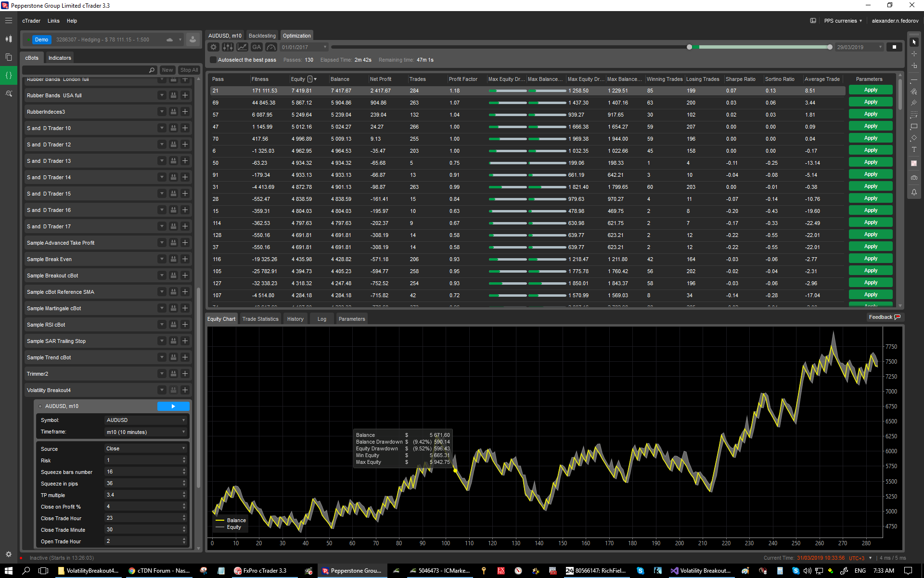Toggle Autoselect the best pass checkbox
Viewport: 924px width, 578px height.
tap(213, 60)
